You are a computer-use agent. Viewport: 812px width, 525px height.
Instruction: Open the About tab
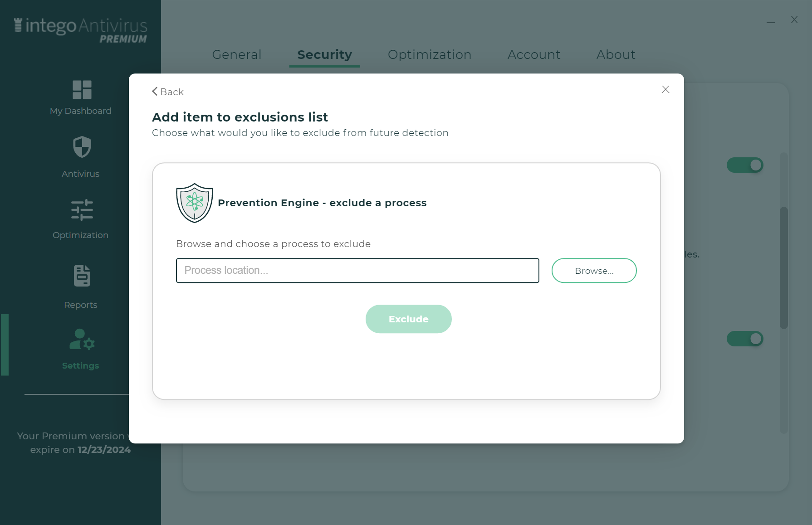click(616, 54)
